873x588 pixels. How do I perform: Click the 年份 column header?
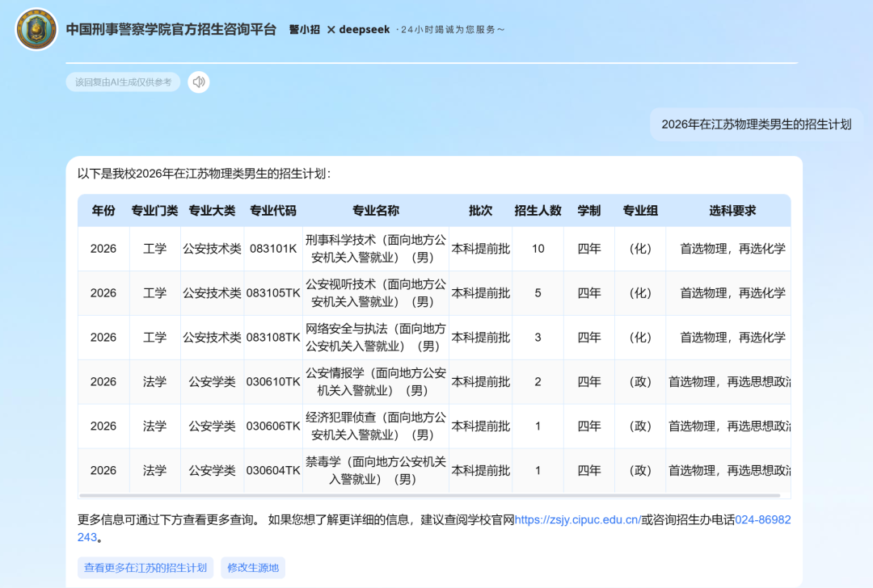103,210
